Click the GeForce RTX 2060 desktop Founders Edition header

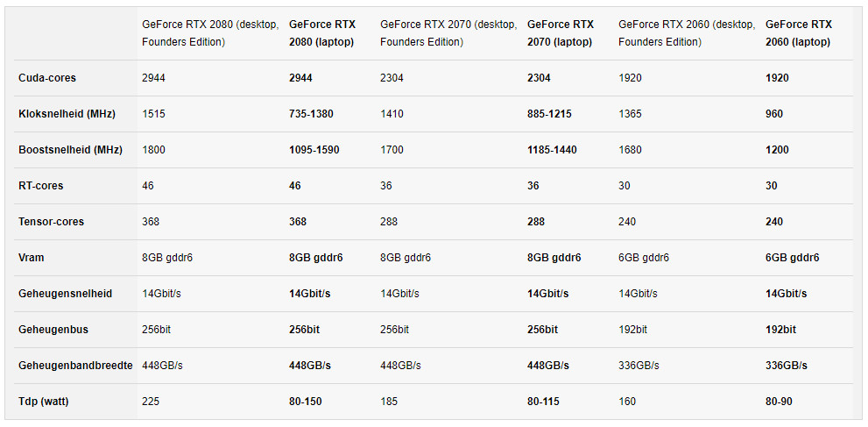pyautogui.click(x=687, y=33)
